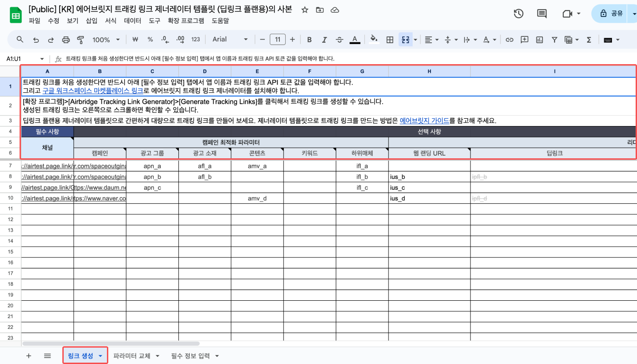
Task: Apply percent format to selection
Action: click(150, 40)
